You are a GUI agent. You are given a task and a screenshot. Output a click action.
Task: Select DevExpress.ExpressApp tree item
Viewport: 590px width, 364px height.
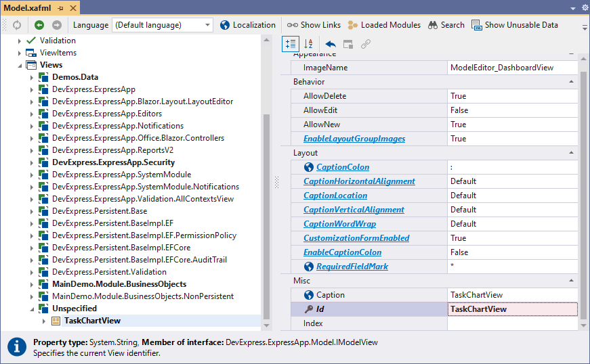pyautogui.click(x=93, y=89)
